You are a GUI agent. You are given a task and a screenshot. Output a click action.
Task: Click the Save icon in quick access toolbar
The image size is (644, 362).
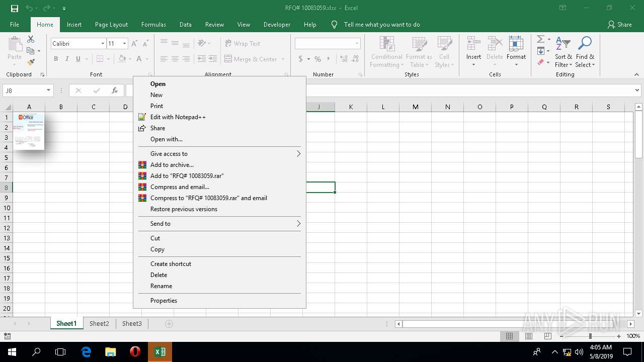coord(14,8)
